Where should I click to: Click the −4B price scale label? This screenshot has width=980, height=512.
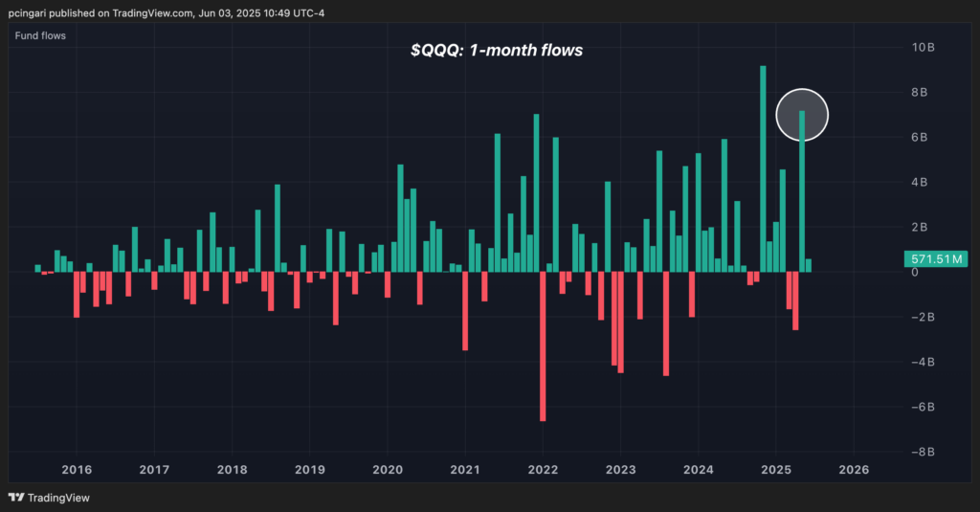pos(923,362)
